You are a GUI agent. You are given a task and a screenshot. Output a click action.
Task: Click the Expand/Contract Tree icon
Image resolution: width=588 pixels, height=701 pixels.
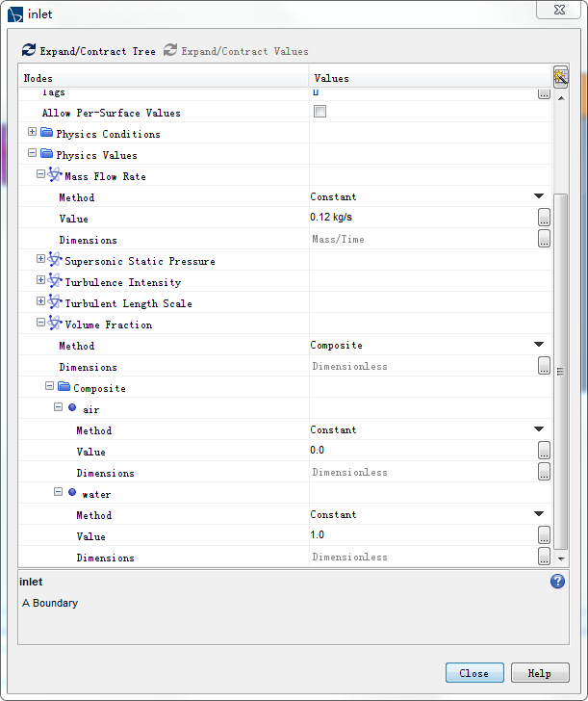tap(29, 51)
